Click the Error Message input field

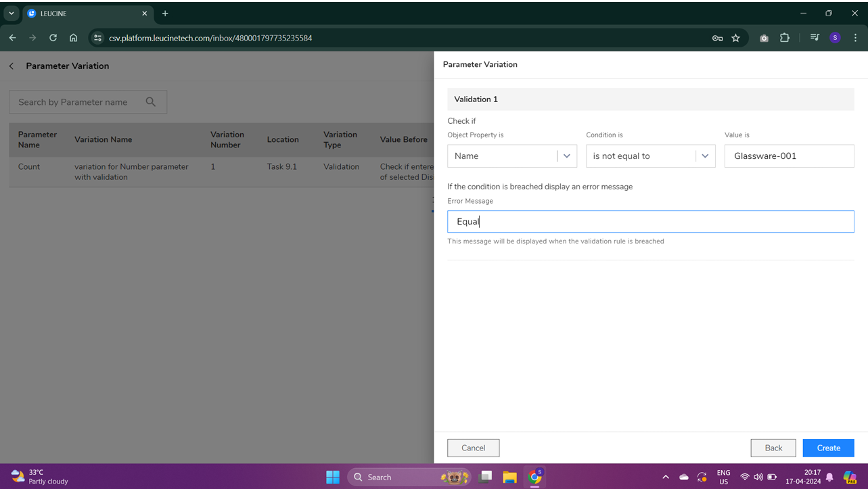(651, 222)
